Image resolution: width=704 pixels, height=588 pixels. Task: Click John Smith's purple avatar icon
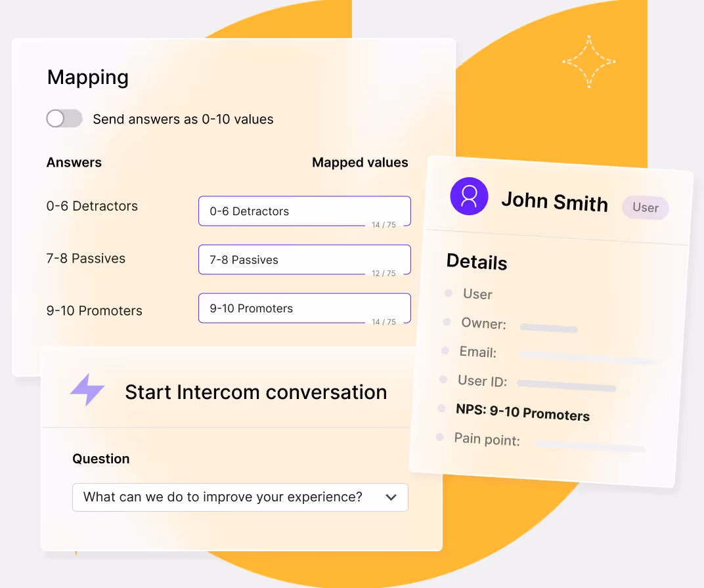469,196
